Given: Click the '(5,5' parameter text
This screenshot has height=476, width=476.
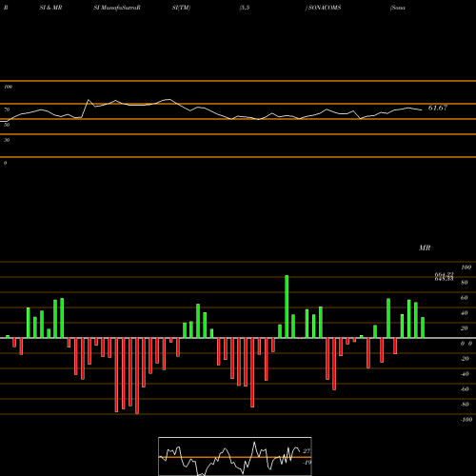Looking at the screenshot, I should tap(245, 8).
